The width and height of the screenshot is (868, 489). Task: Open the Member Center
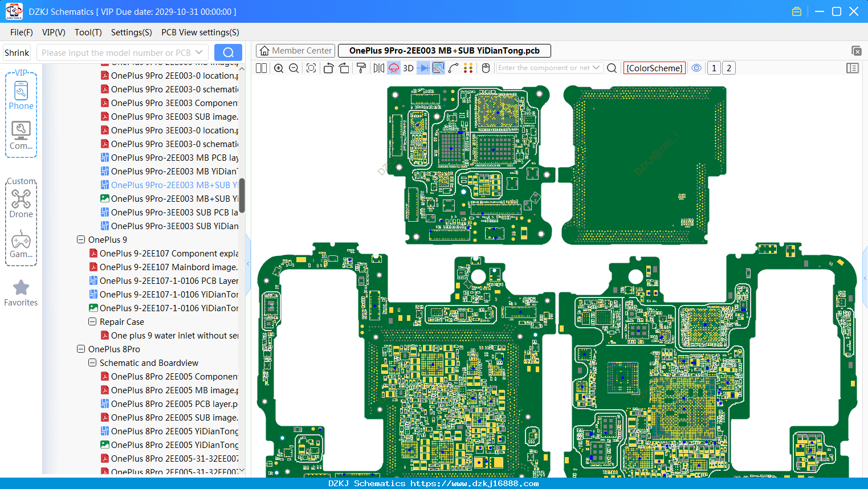point(295,51)
